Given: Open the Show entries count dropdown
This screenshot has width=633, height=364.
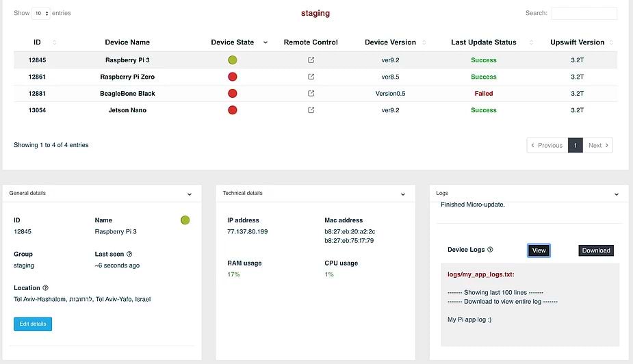Looking at the screenshot, I should point(41,13).
